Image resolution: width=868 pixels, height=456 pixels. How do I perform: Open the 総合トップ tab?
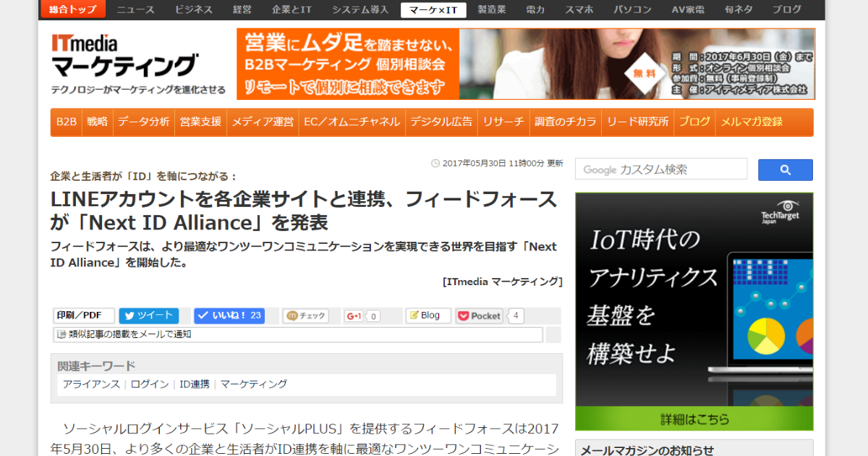73,9
